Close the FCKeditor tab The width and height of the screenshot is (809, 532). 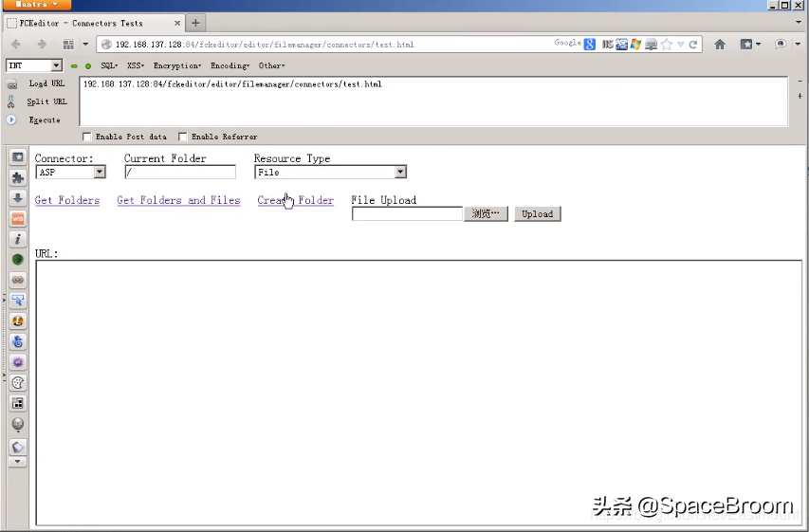(x=177, y=23)
